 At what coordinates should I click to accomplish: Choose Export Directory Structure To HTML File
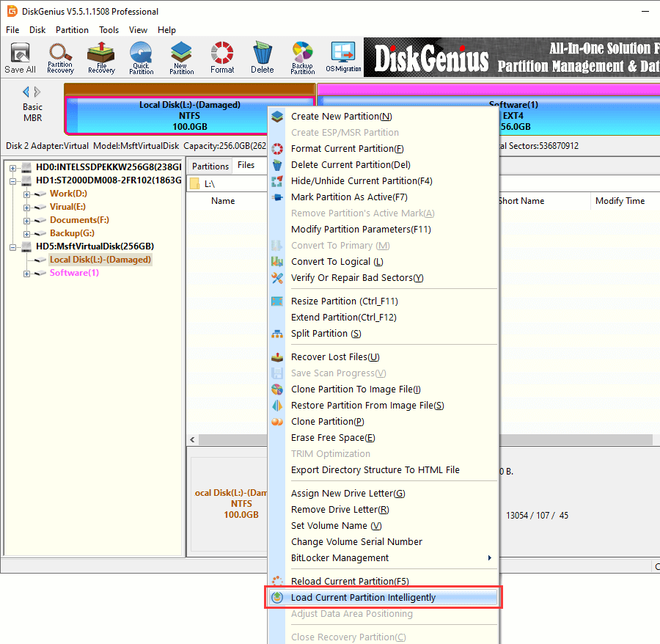(383, 470)
